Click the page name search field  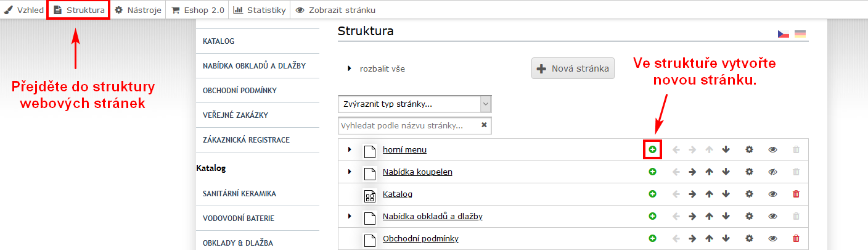coord(409,125)
